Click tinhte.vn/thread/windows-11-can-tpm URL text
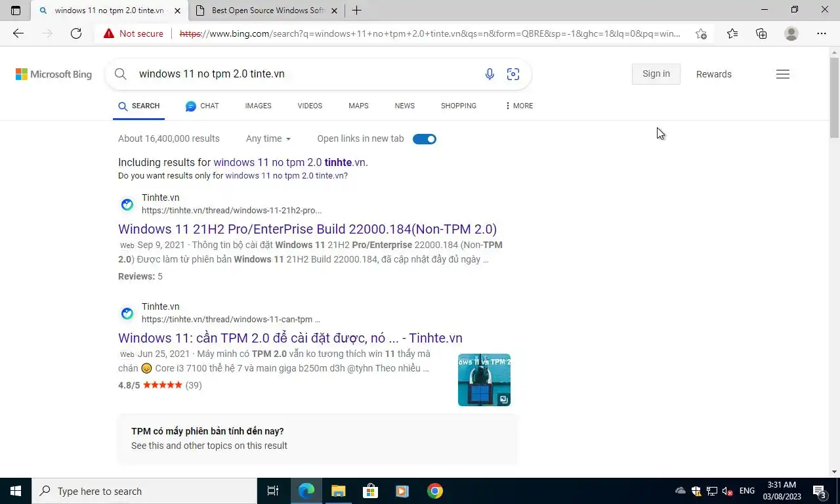This screenshot has height=504, width=840. point(231,320)
